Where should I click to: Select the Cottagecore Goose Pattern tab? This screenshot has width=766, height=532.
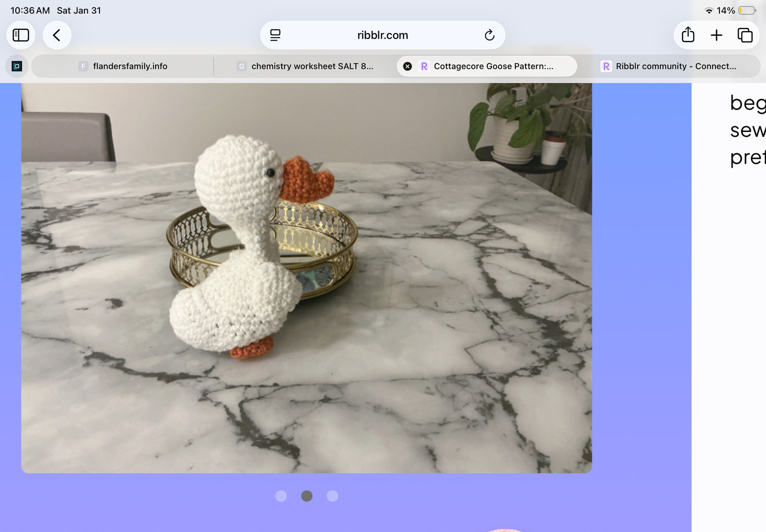(493, 66)
